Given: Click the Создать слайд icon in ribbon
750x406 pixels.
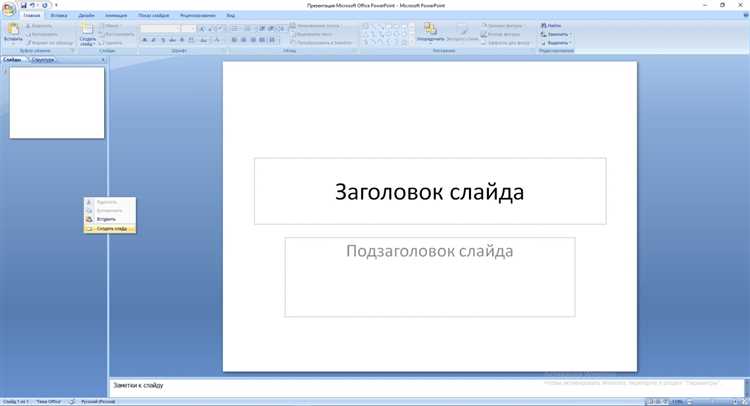Looking at the screenshot, I should 88,29.
